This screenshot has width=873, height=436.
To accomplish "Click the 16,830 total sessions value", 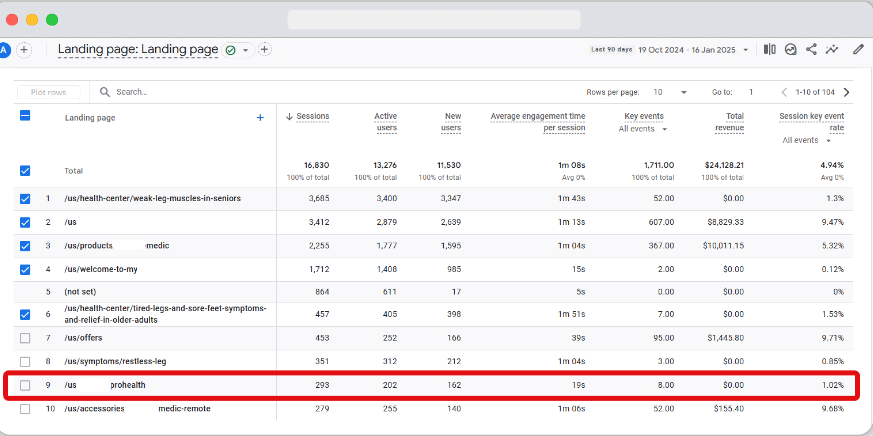I will 316,165.
